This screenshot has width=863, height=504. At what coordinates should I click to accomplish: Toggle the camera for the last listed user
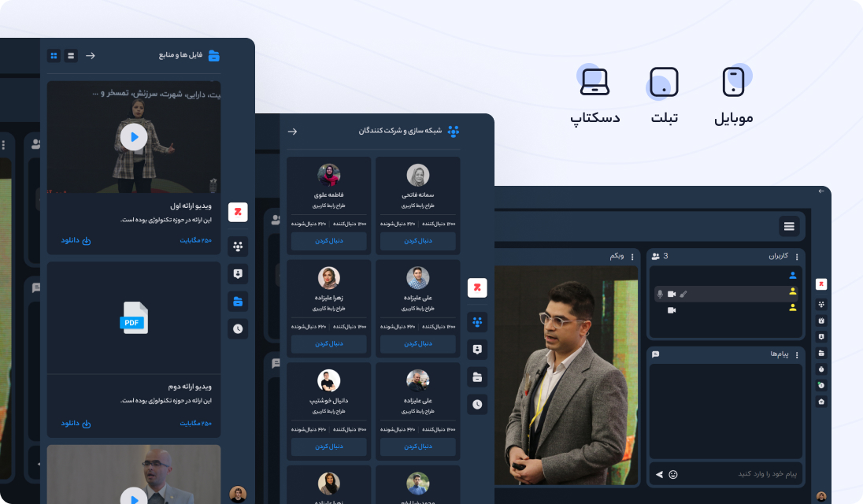click(672, 310)
